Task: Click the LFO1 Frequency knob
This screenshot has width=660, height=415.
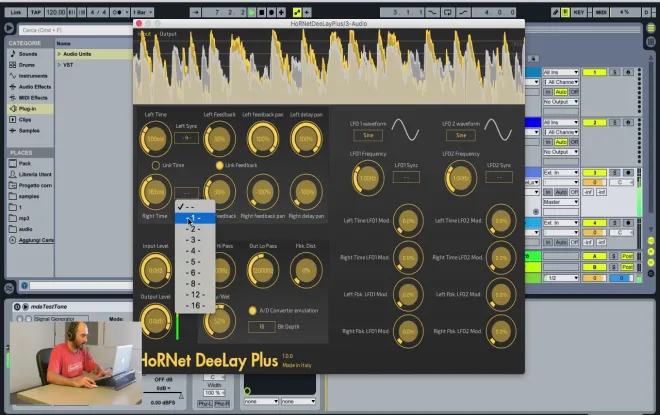Action: (x=368, y=178)
